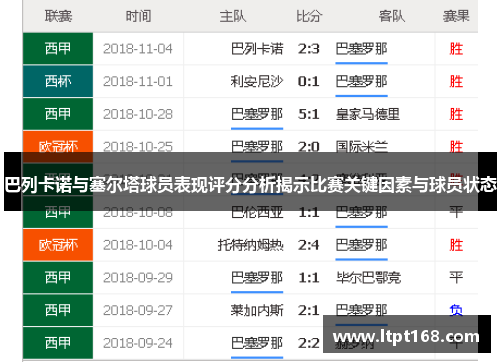This screenshot has height=362, width=500.
Task: Click home team 巴列卡诺
Action: tap(257, 49)
